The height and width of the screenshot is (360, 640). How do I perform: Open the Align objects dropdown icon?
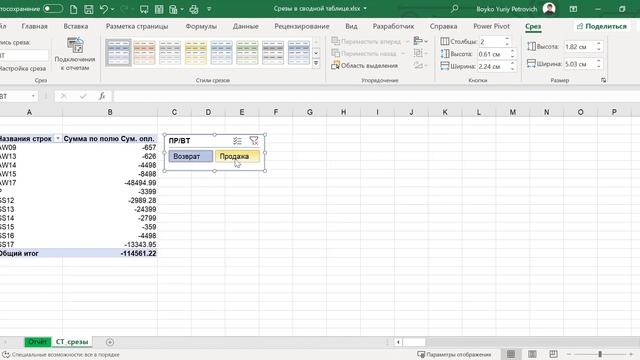tap(420, 41)
